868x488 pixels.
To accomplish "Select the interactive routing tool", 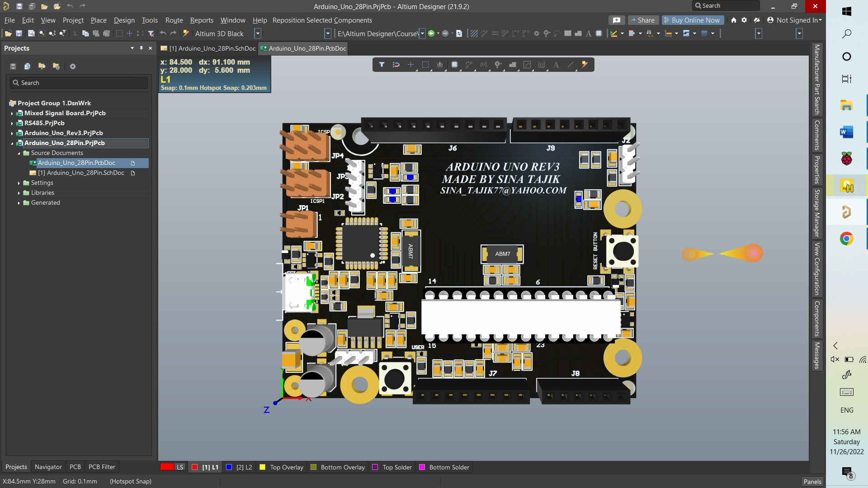I will tap(469, 65).
